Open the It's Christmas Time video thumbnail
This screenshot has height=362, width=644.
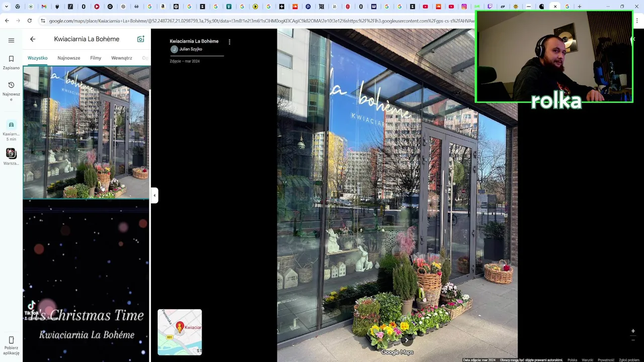(86, 281)
